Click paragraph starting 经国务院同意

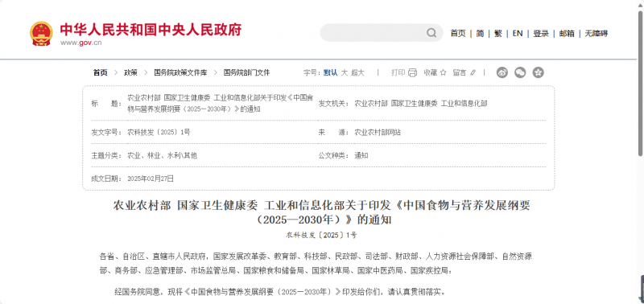pos(279,292)
